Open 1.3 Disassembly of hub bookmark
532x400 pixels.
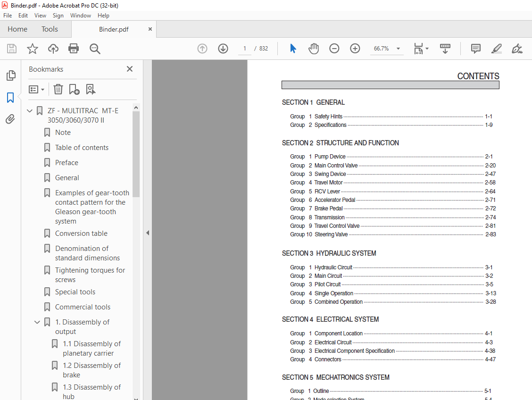(x=91, y=392)
